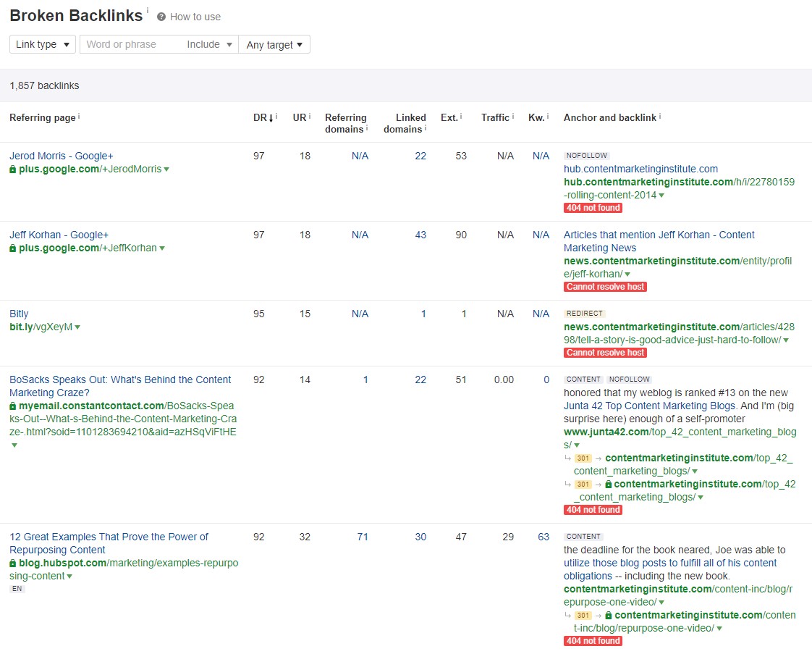Click info icon next to Anchor and backlink
Viewport: 812px width, 654px height.
[660, 116]
